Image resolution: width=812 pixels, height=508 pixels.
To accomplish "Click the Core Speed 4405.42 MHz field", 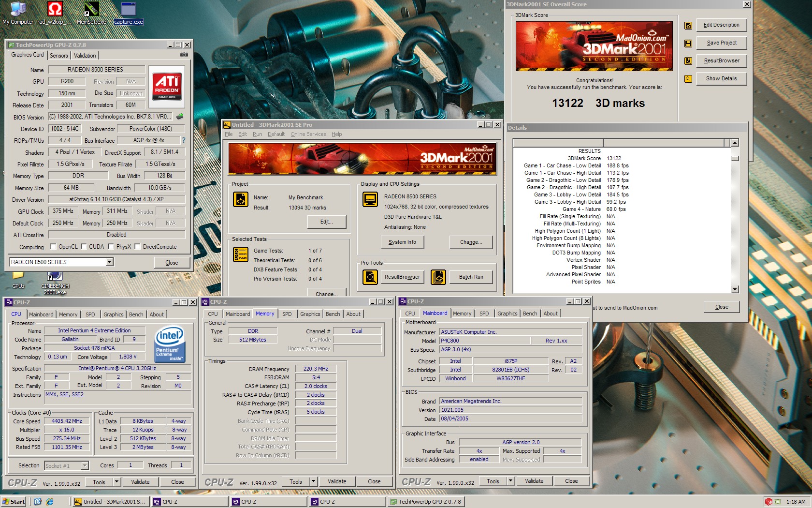I will pos(67,421).
